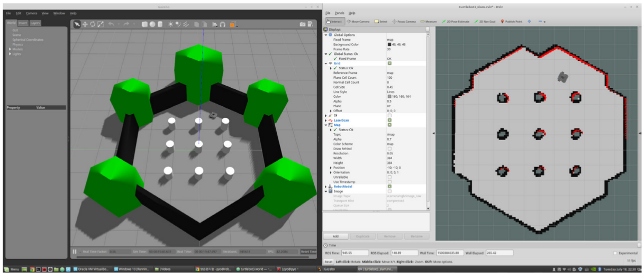Insert a sphere shape from Gazebo toolbar
Screen dimensions: 644x276
point(152,24)
